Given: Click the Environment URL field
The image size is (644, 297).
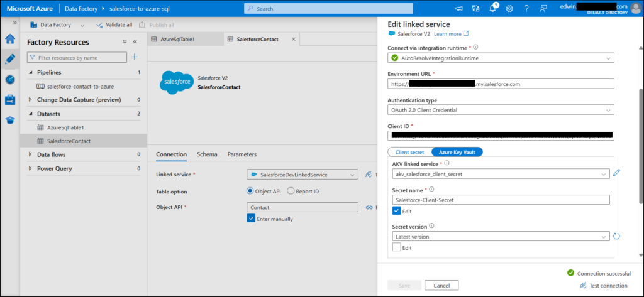Looking at the screenshot, I should click(x=501, y=84).
